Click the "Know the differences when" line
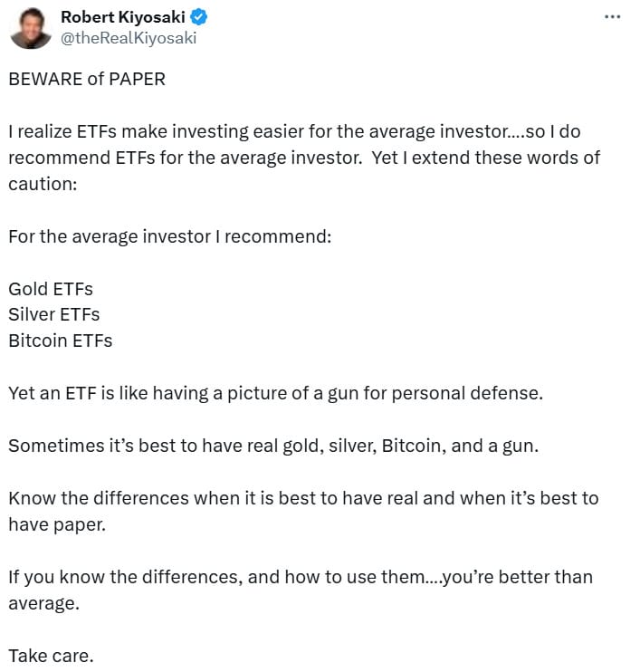Screen dimensions: 640x672 303,498
